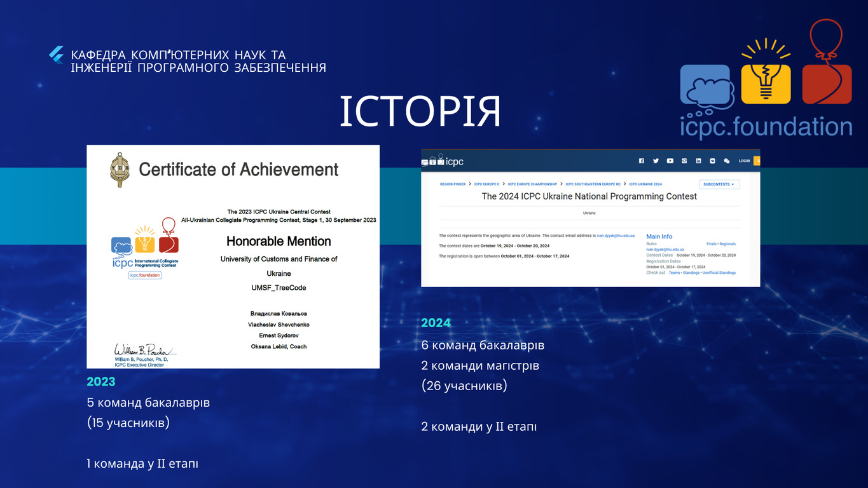Image resolution: width=868 pixels, height=488 pixels.
Task: Click the red balloon icon in icpc.foundation logo
Action: tap(827, 62)
